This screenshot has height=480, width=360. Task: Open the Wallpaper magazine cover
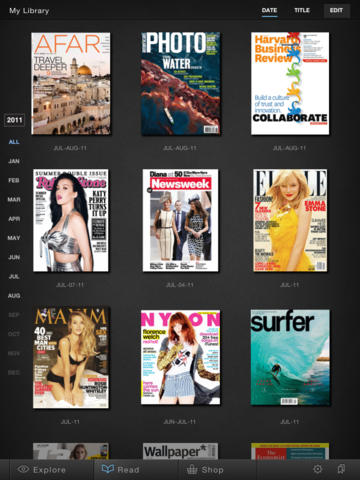(180, 451)
